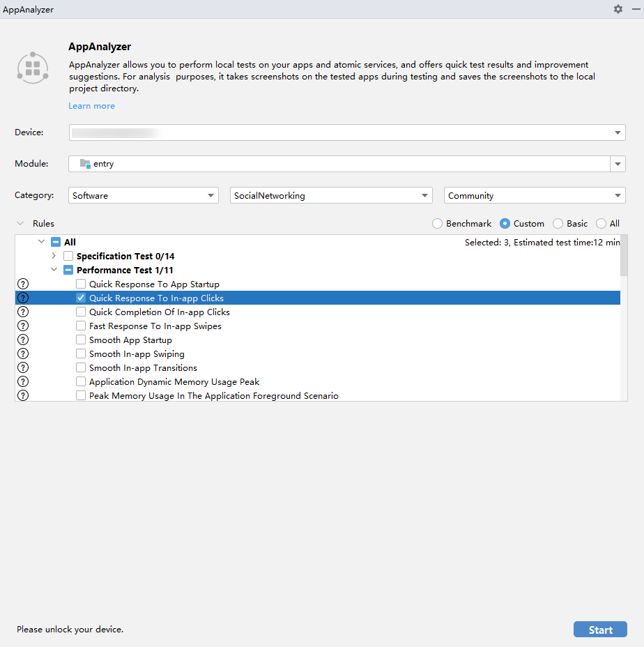Viewport: 644px width, 647px height.
Task: Collapse the Rules section
Action: [x=20, y=224]
